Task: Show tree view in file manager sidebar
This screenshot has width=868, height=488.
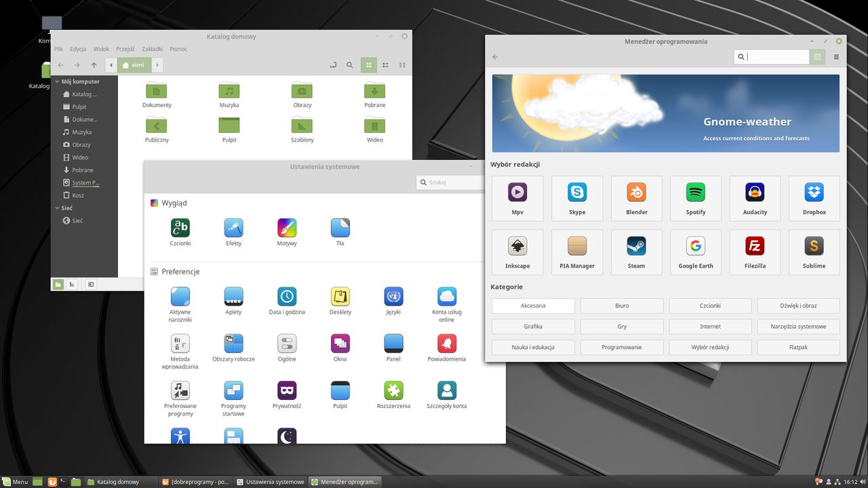Action: (71, 284)
